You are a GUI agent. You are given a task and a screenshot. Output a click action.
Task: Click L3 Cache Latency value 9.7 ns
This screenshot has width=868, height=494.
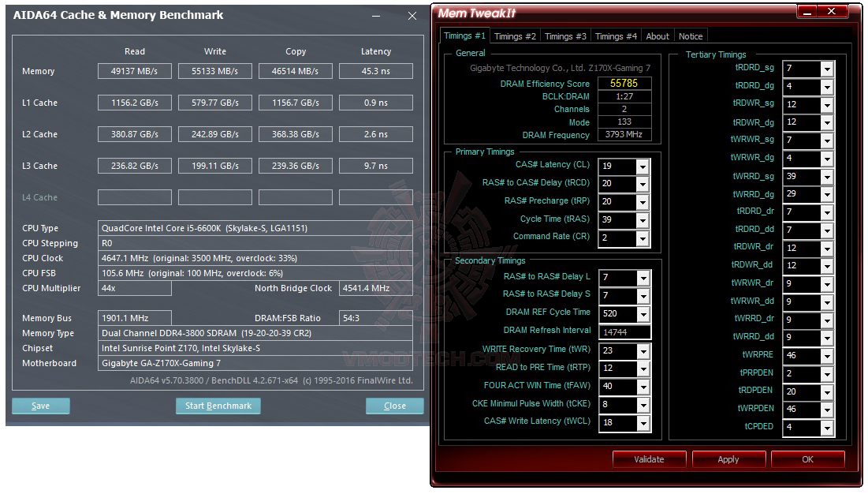pos(376,167)
